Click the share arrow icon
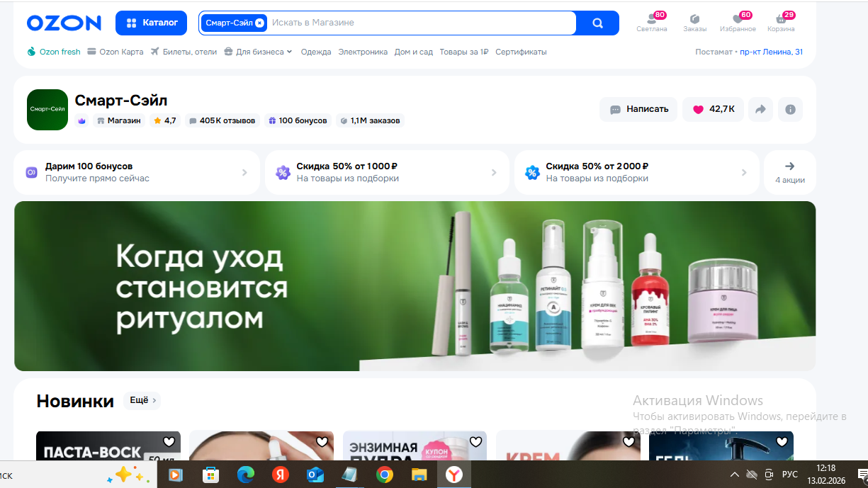 click(x=760, y=109)
